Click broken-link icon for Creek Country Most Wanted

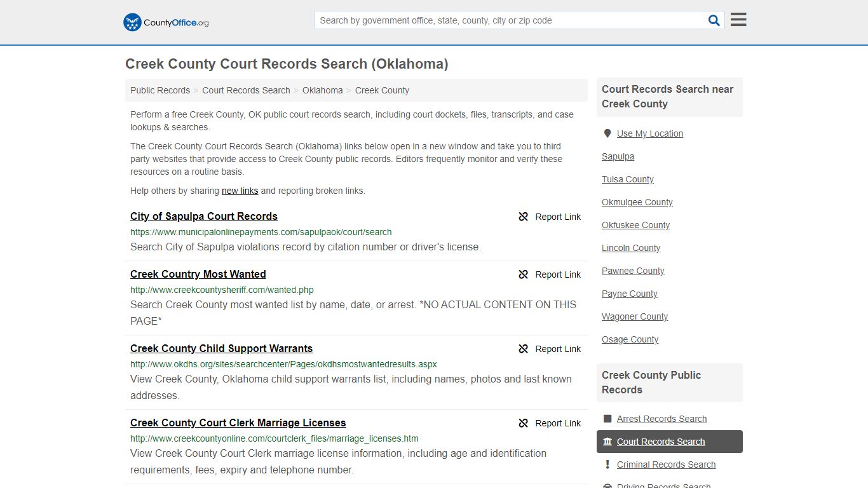[x=524, y=274]
